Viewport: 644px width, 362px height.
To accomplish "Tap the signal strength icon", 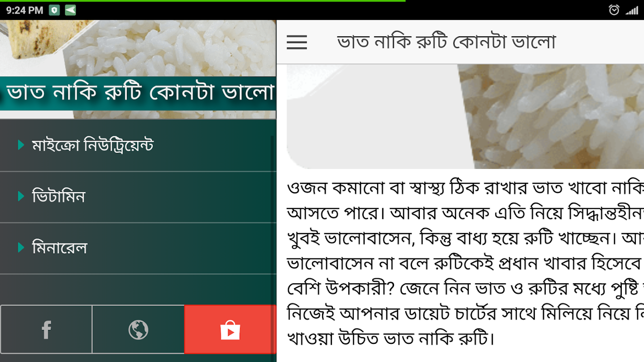I will (632, 10).
